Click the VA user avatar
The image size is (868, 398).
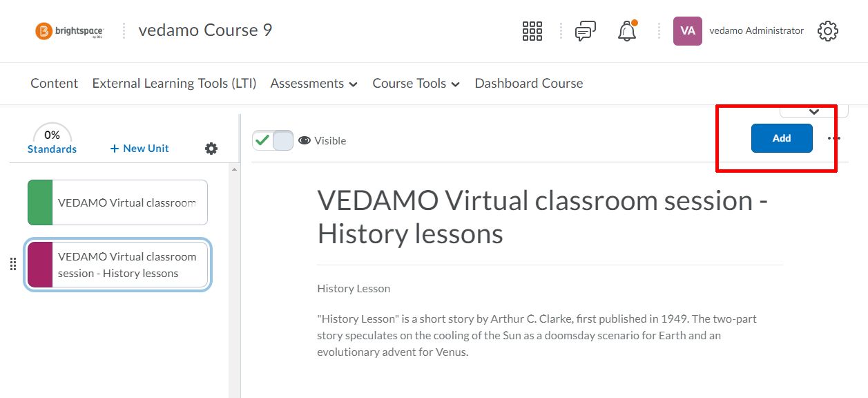click(688, 31)
